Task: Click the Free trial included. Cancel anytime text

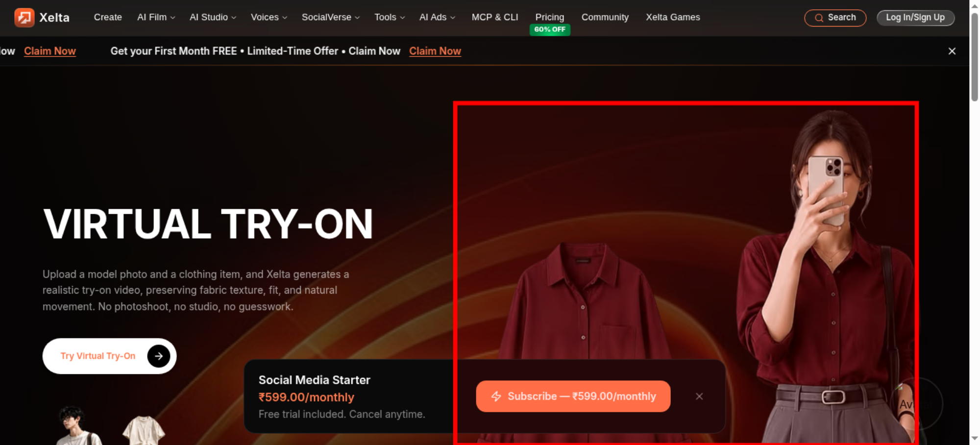Action: click(x=342, y=414)
